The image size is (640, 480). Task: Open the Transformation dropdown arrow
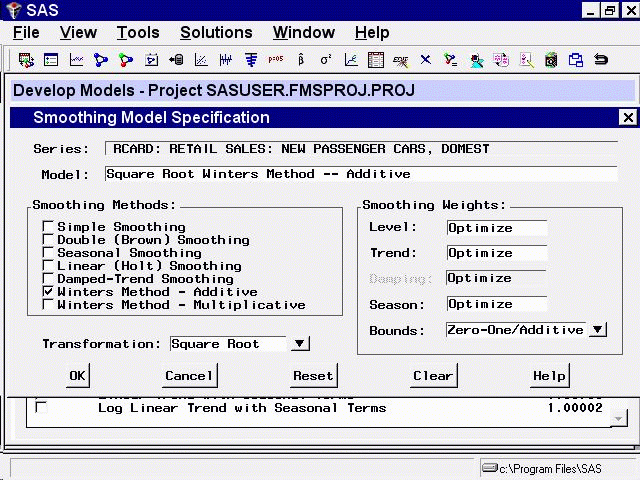click(x=300, y=344)
